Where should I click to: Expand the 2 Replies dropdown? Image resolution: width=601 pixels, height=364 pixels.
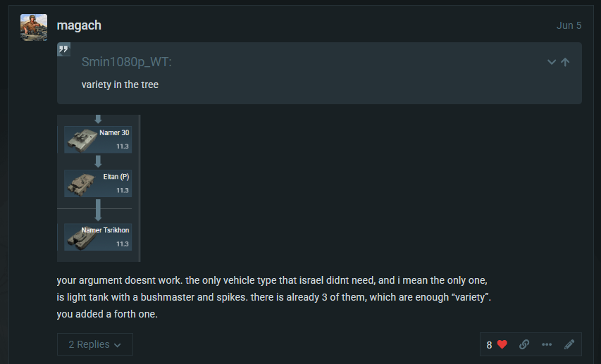(x=95, y=344)
